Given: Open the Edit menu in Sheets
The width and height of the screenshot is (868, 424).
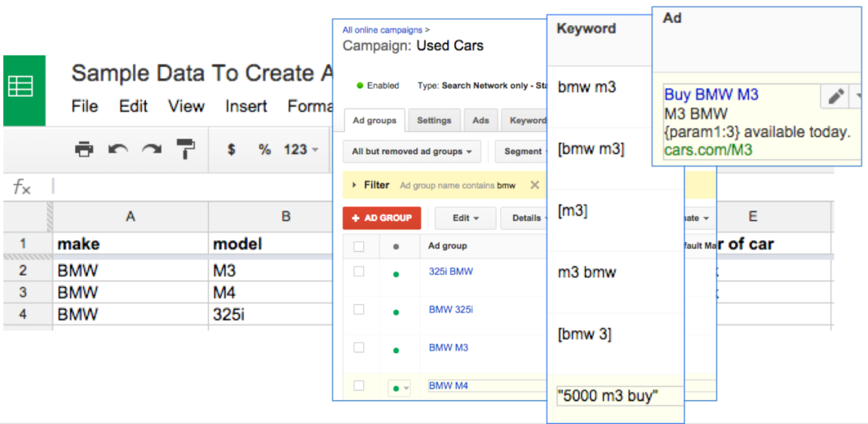Looking at the screenshot, I should (134, 106).
